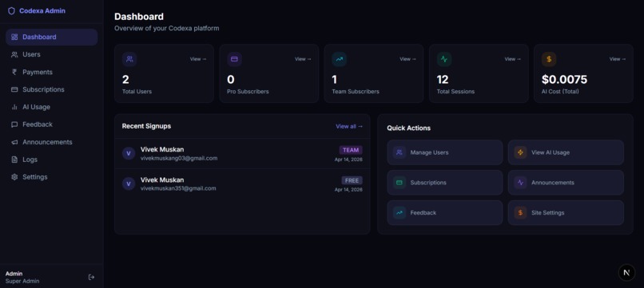Click the rupee icon beside Payments
The height and width of the screenshot is (288, 644).
tap(14, 72)
